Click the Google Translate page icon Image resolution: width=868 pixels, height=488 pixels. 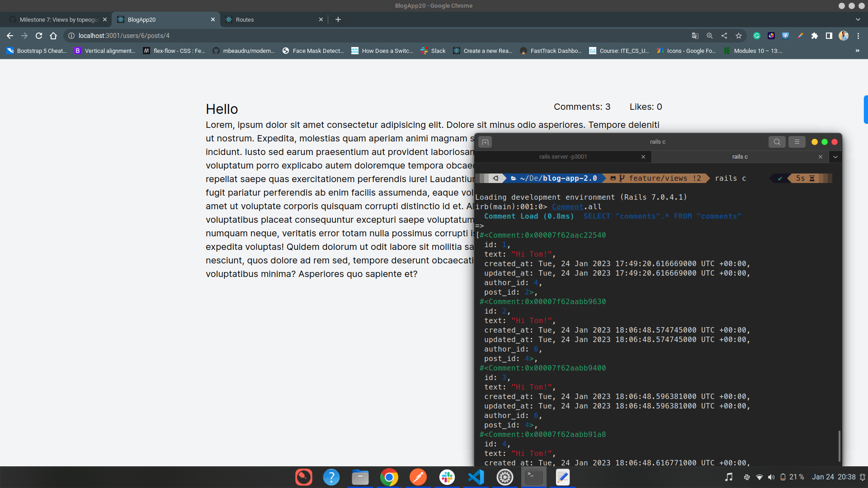[695, 36]
